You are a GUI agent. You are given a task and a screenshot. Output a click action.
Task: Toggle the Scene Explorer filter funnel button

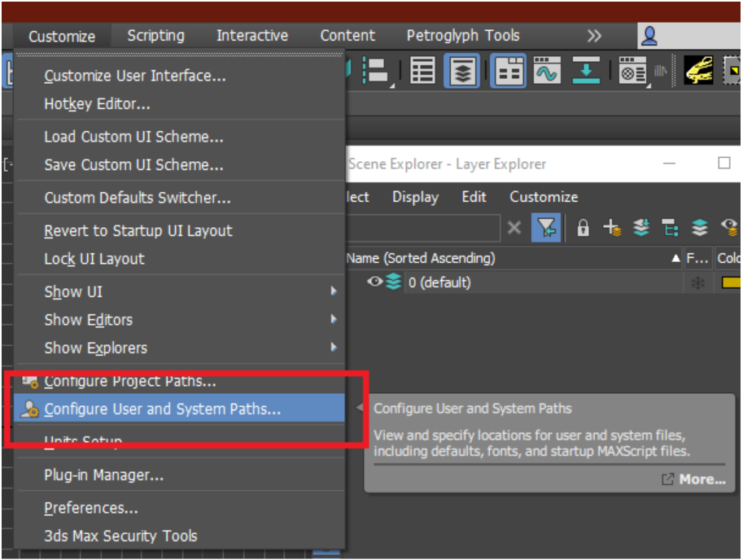[546, 228]
